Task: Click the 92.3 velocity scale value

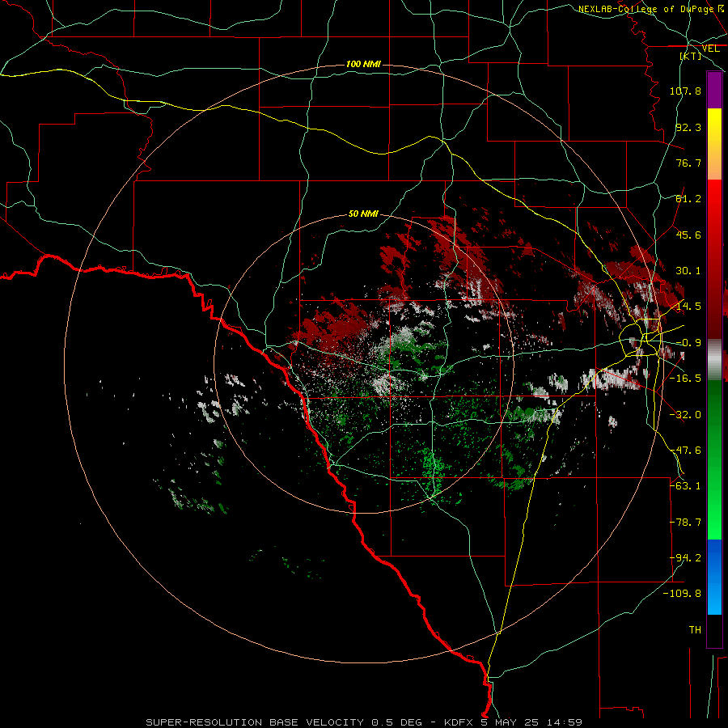Action: pyautogui.click(x=688, y=127)
